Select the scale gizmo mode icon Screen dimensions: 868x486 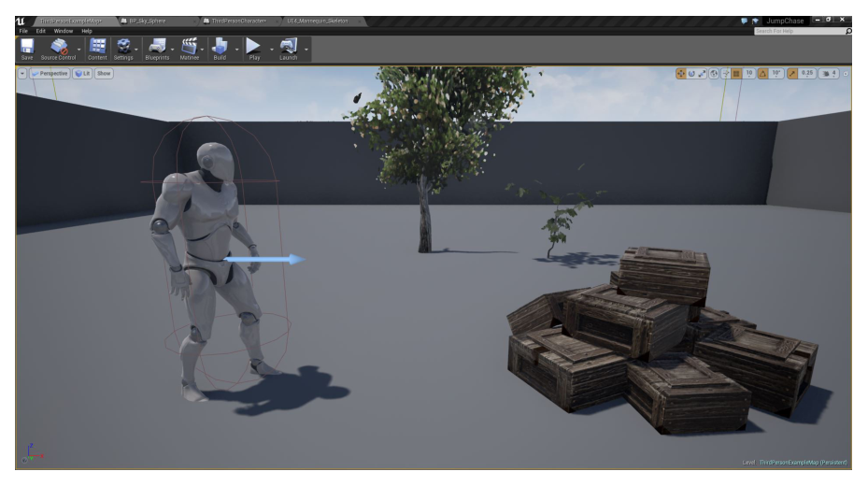[702, 74]
